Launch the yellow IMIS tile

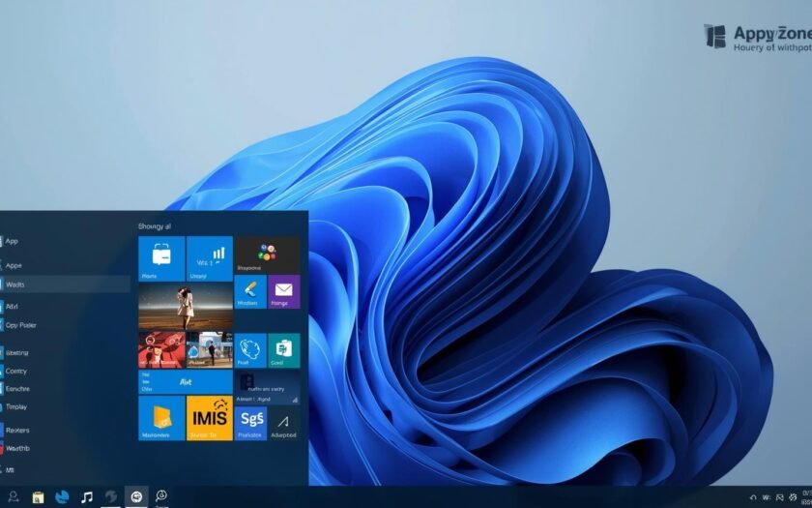[x=209, y=418]
